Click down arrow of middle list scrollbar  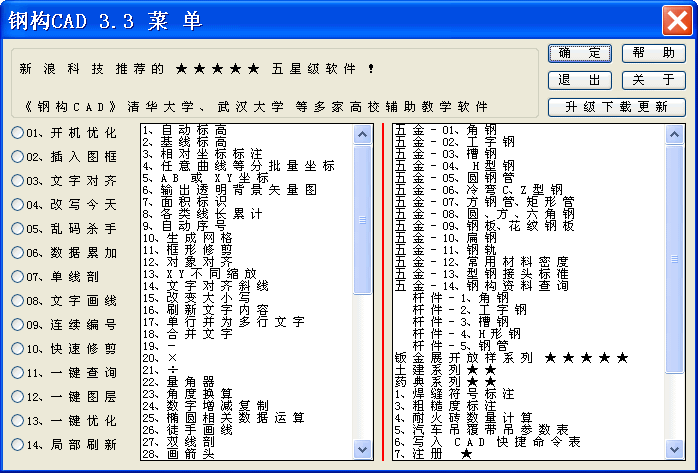363,449
